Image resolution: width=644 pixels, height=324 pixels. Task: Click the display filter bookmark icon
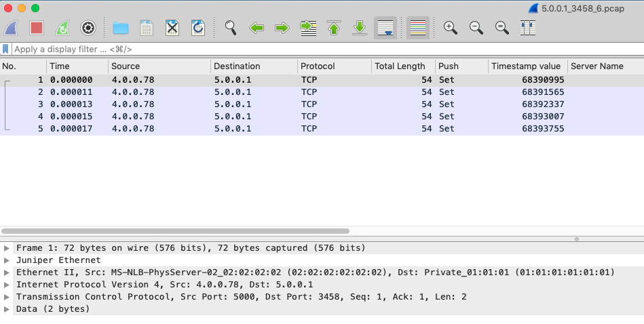pyautogui.click(x=6, y=49)
